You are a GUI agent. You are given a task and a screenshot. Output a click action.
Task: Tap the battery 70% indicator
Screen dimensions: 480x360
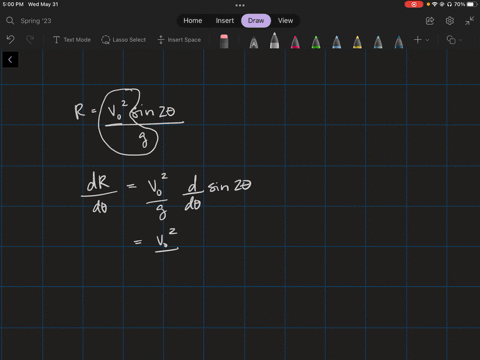coord(465,4)
